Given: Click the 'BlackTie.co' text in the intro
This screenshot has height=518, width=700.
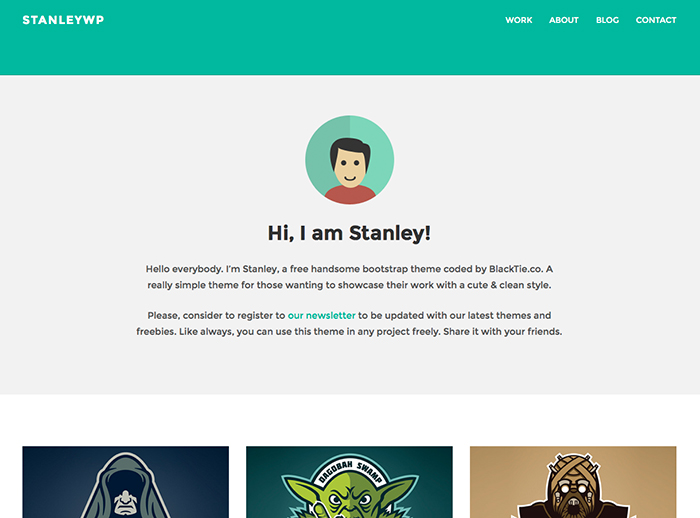Looking at the screenshot, I should [x=516, y=269].
